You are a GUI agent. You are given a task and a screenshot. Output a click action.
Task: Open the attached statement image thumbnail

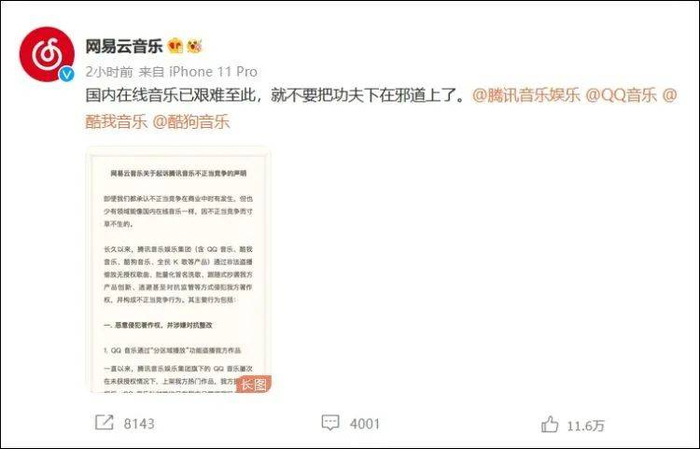click(x=178, y=270)
